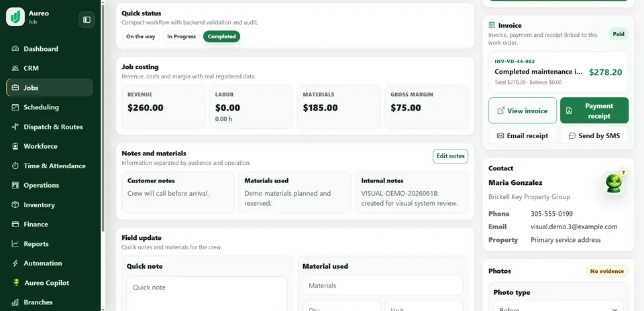Click the invoice document icon beside Invoice heading
This screenshot has width=644, height=311.
point(492,25)
